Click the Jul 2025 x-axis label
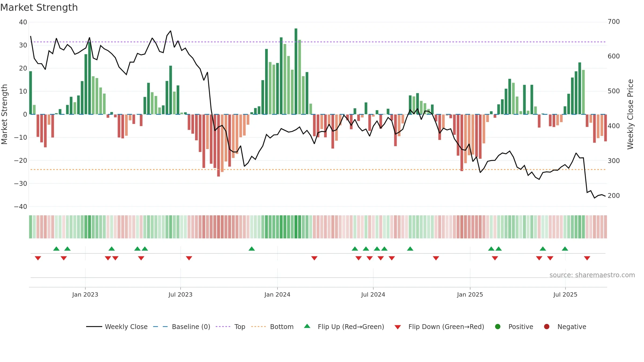The width and height of the screenshot is (644, 362). 565,294
